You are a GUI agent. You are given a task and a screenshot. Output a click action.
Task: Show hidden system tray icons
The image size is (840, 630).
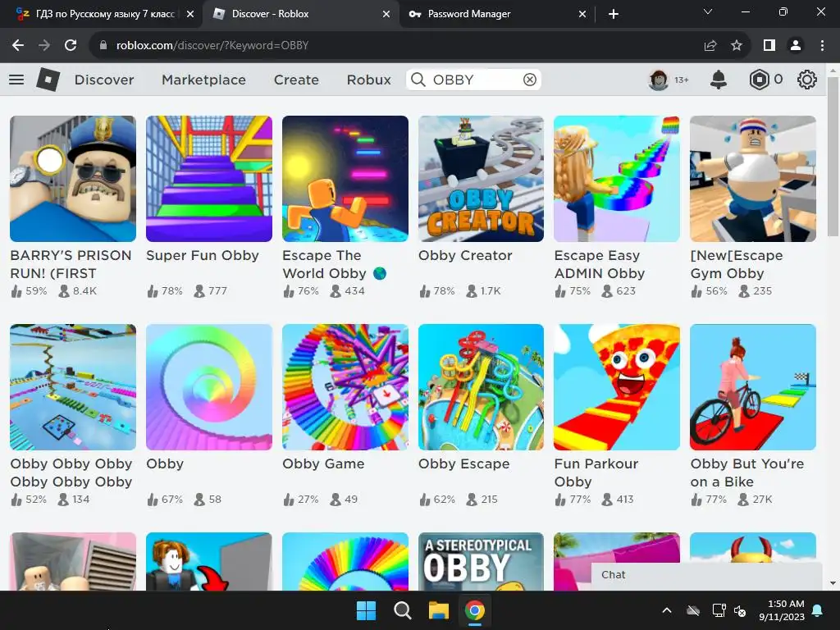pyautogui.click(x=667, y=610)
